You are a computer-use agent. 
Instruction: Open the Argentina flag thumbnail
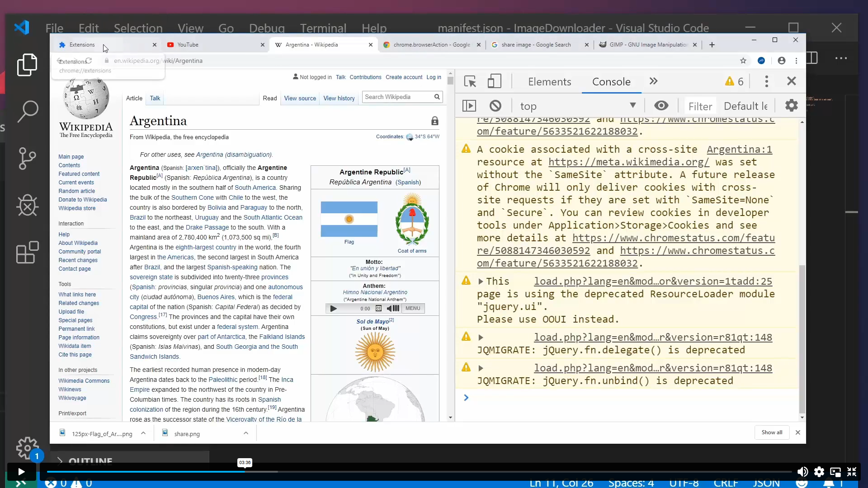coord(349,219)
